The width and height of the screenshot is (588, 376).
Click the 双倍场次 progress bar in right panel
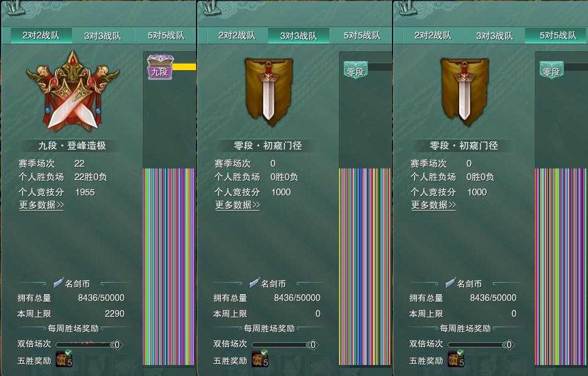click(481, 344)
